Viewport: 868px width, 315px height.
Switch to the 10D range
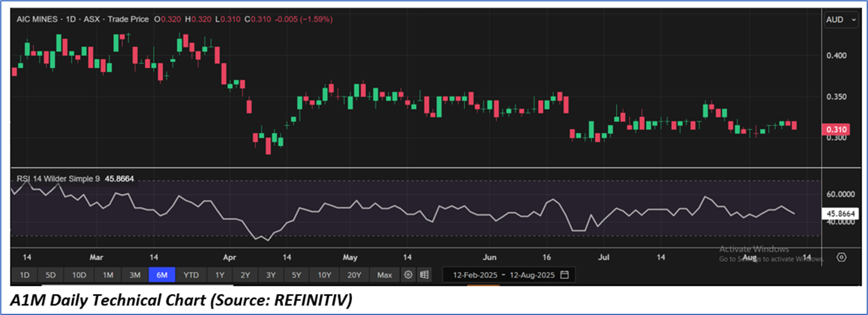point(79,274)
